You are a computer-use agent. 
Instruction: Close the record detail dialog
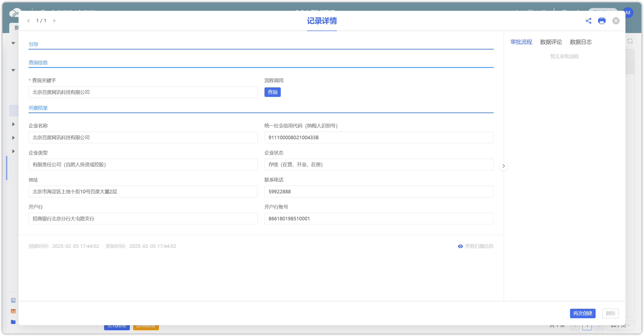coord(616,21)
